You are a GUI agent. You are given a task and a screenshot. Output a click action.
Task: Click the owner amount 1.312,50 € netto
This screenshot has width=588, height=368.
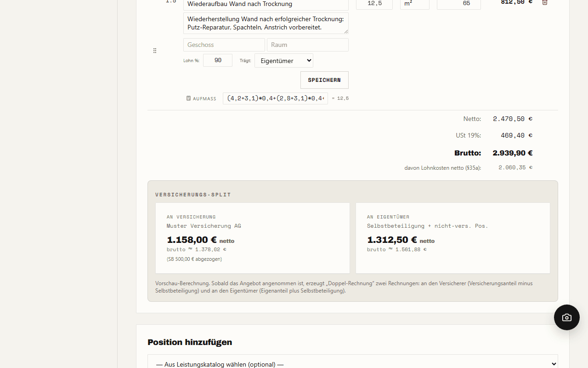coord(401,240)
